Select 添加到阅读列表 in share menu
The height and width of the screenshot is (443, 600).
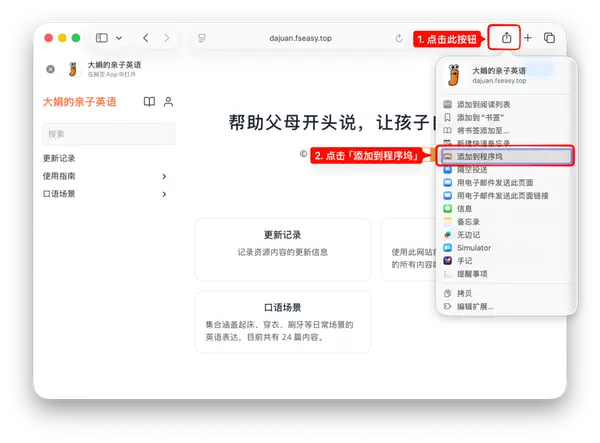point(506,104)
